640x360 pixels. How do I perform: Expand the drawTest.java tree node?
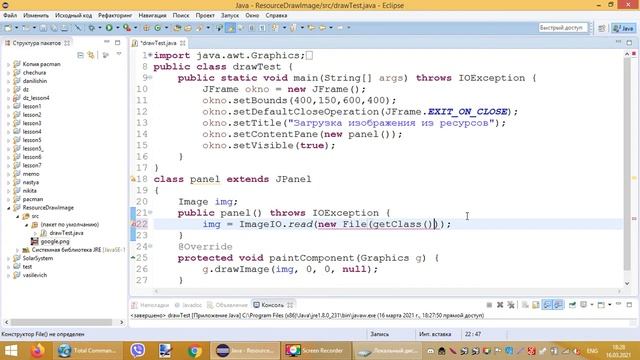coord(35,233)
